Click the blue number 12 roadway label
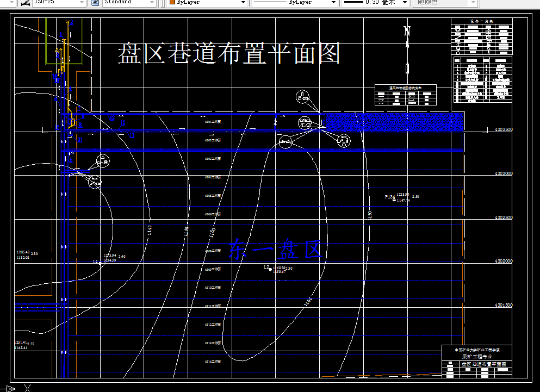Image resolution: width=540 pixels, height=392 pixels. tap(111, 118)
